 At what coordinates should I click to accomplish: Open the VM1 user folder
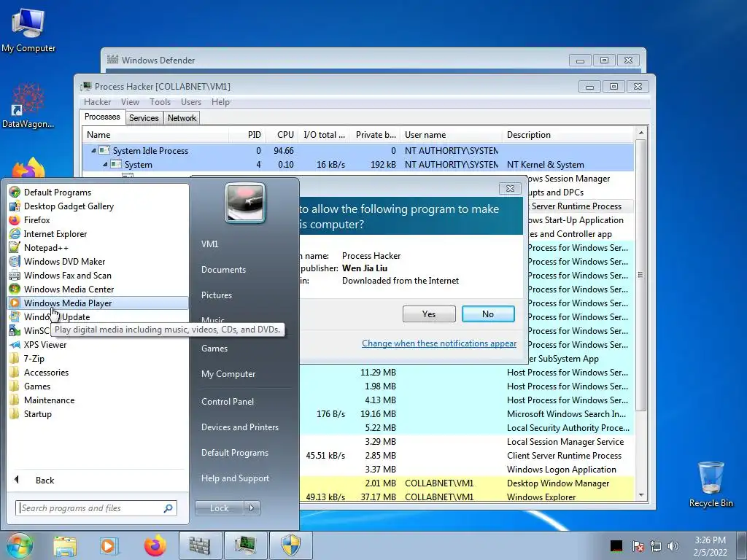pyautogui.click(x=209, y=244)
